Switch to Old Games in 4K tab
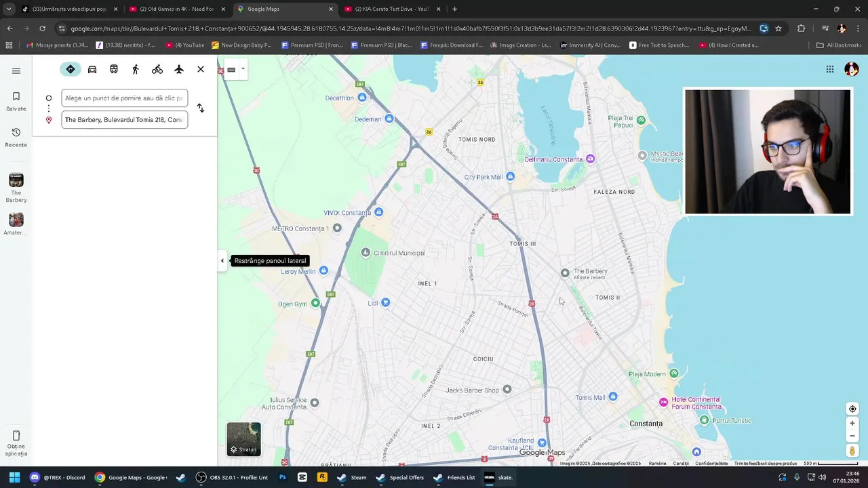 tap(177, 9)
